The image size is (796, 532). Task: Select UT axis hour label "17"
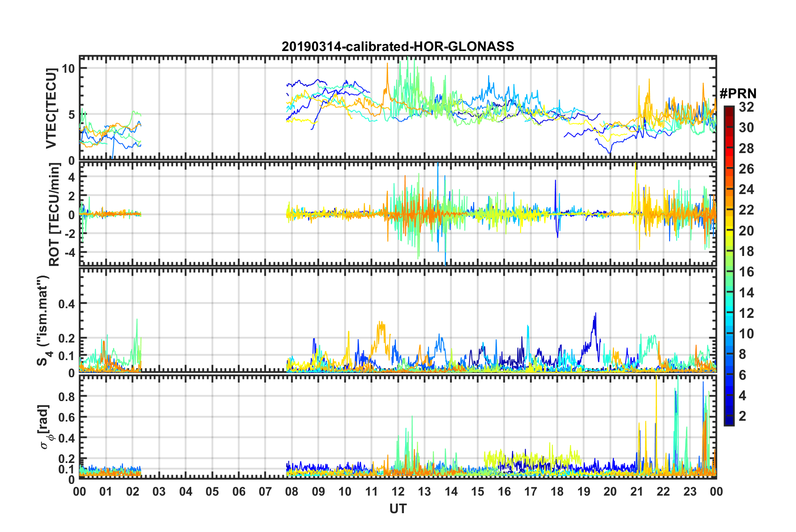click(x=531, y=491)
